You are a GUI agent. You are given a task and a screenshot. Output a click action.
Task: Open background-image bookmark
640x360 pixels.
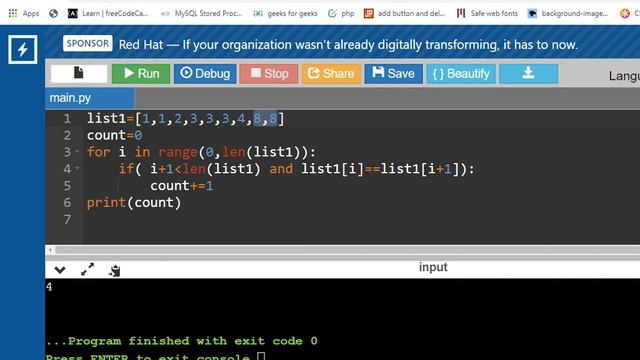coord(568,13)
